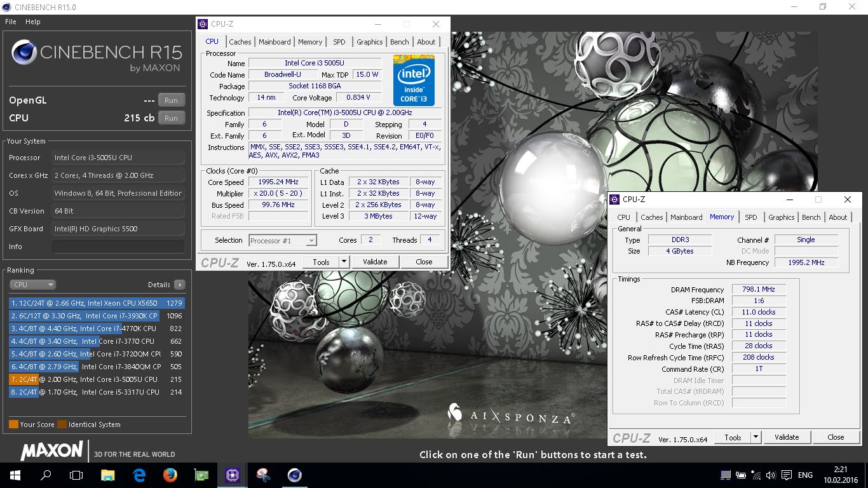Image resolution: width=868 pixels, height=488 pixels.
Task: Run the CPU benchmark
Action: point(171,118)
